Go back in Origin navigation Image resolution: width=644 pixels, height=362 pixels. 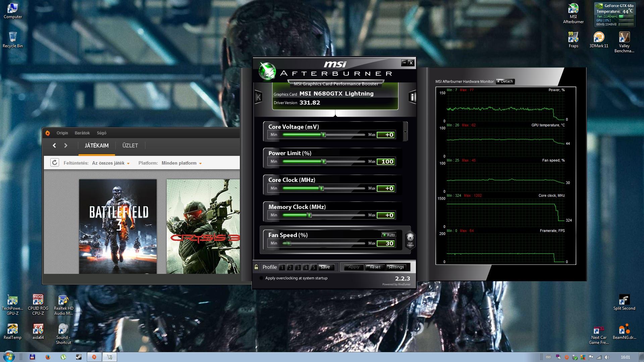point(54,145)
